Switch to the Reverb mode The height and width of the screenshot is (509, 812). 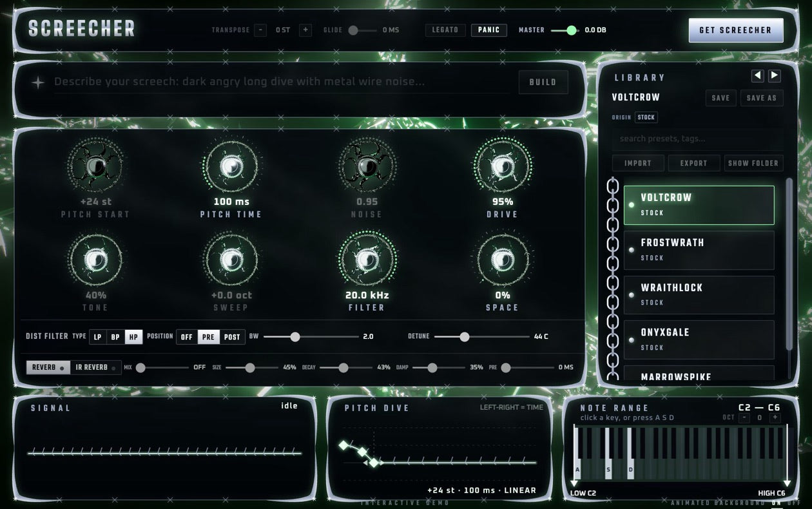pyautogui.click(x=48, y=367)
